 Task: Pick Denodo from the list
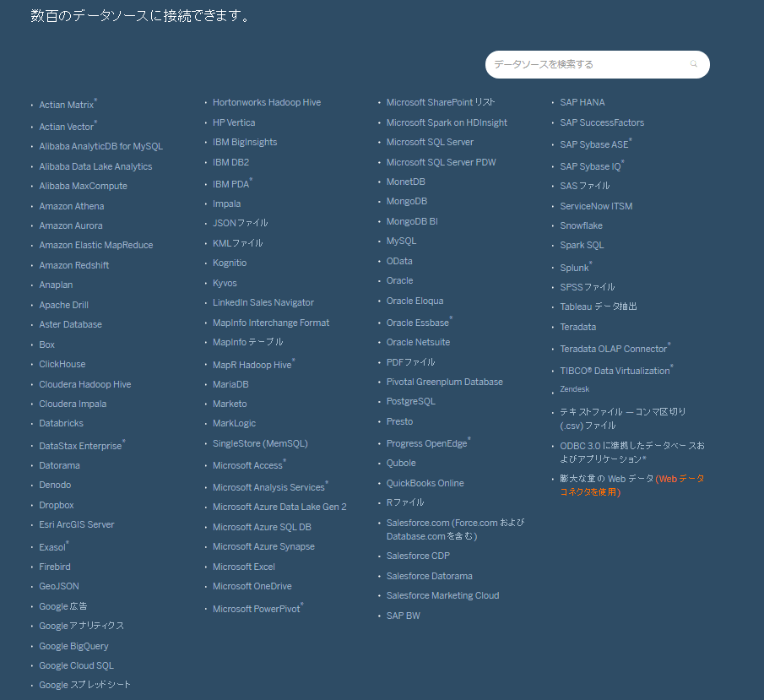(55, 485)
